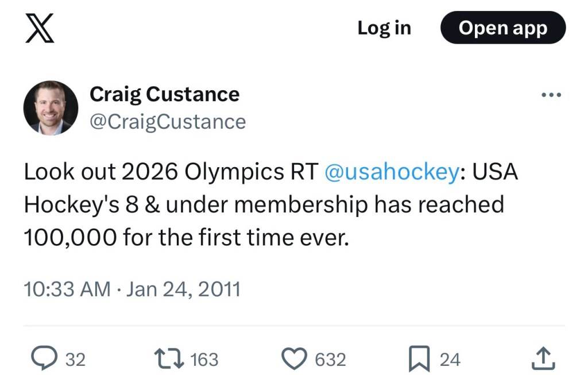Screen dimensions: 588x375
Task: Click the 10:33 AM time text
Action: click(x=67, y=288)
